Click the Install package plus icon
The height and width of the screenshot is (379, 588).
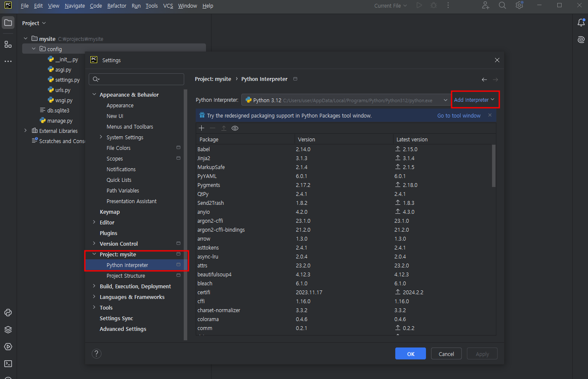[202, 128]
